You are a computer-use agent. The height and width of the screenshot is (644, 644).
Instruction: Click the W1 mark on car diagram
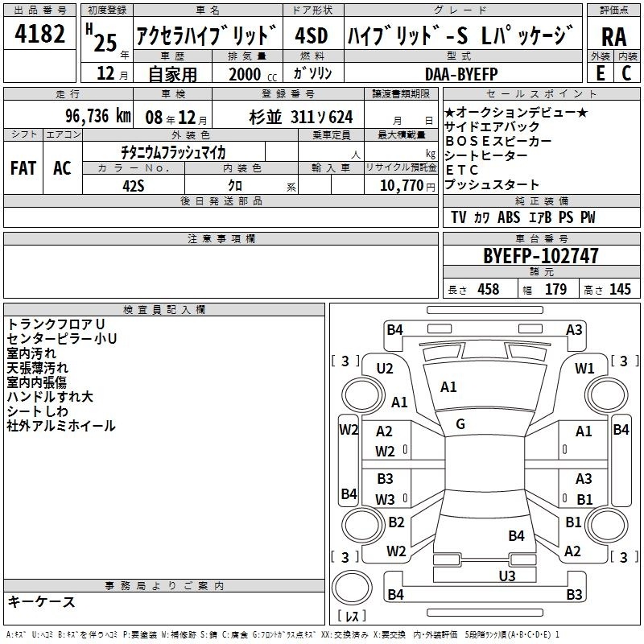pos(584,368)
